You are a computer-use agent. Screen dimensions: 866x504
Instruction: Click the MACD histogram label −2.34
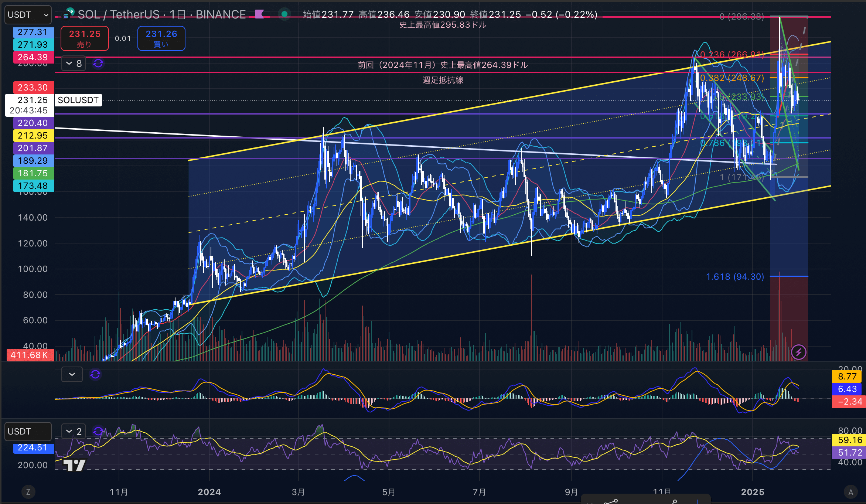pyautogui.click(x=848, y=402)
